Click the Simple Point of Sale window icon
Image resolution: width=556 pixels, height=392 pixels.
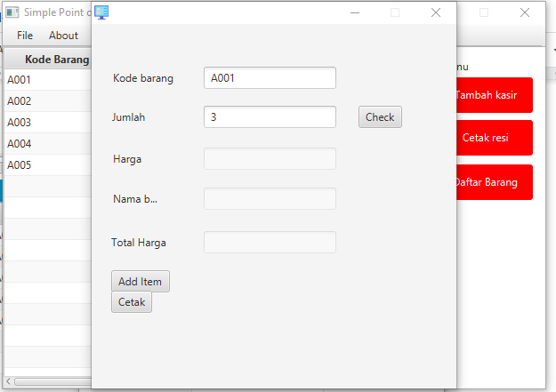tap(12, 12)
